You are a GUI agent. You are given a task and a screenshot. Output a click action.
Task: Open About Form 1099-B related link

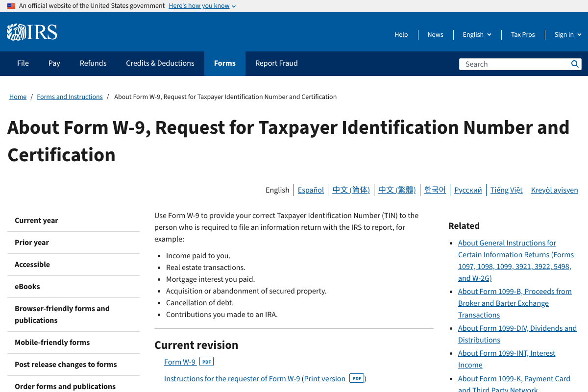(515, 303)
